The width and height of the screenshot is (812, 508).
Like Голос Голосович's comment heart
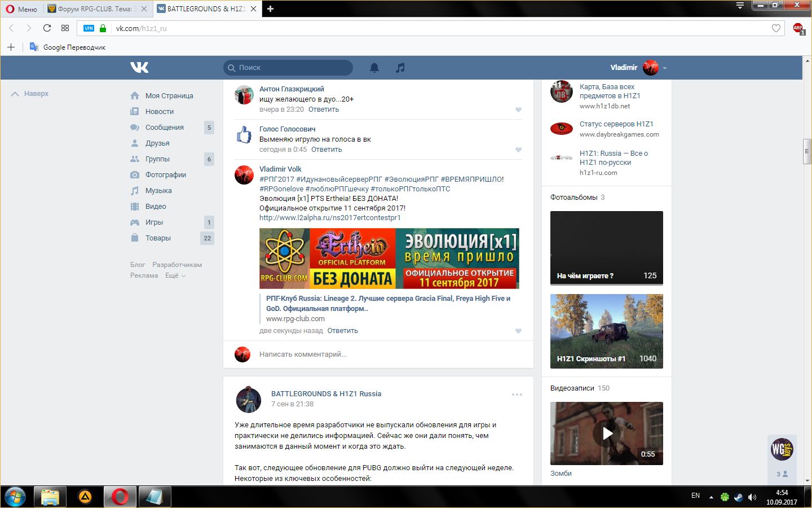(x=518, y=150)
